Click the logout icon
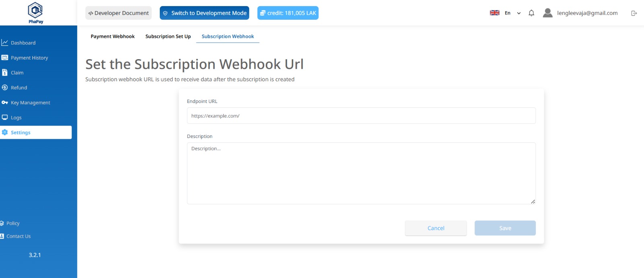This screenshot has width=644, height=278. tap(634, 13)
